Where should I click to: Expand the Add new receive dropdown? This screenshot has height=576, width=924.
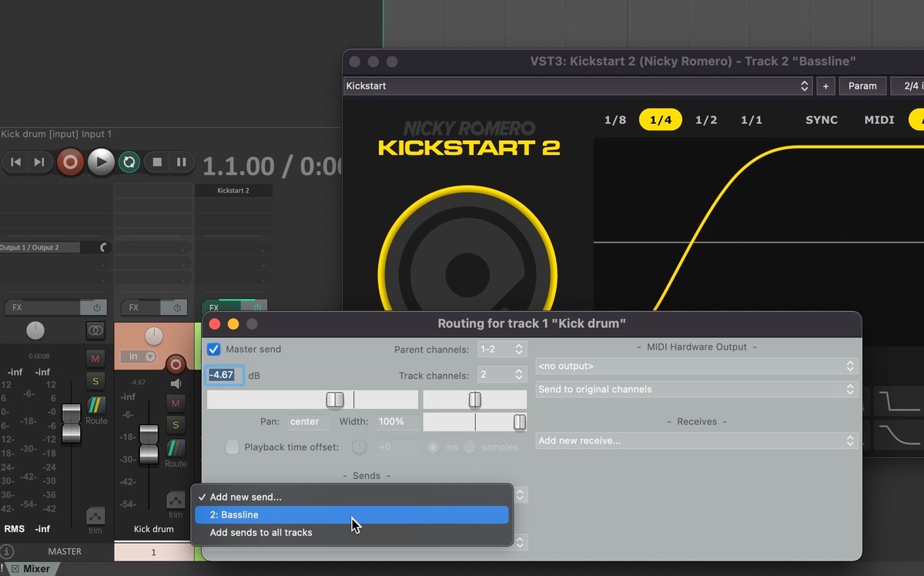pyautogui.click(x=697, y=441)
